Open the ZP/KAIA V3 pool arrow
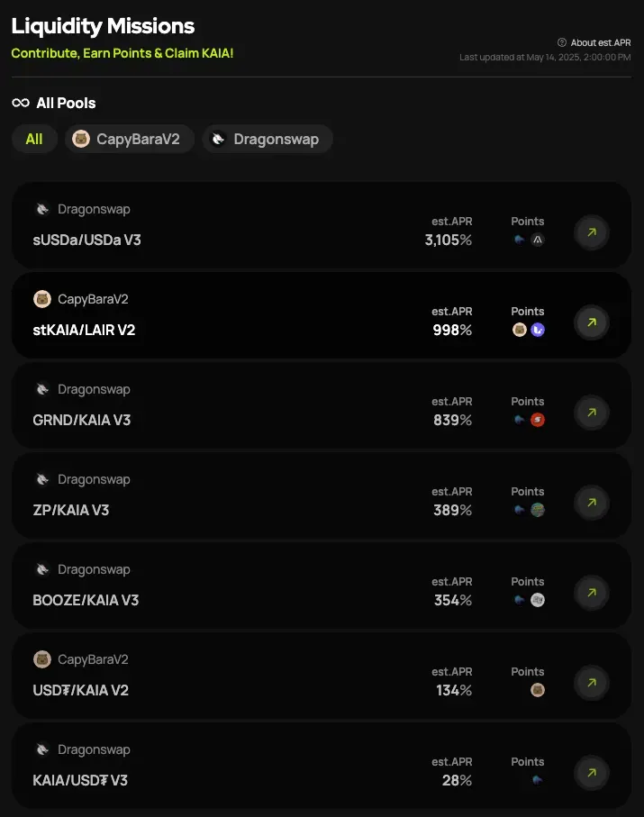 coord(592,503)
